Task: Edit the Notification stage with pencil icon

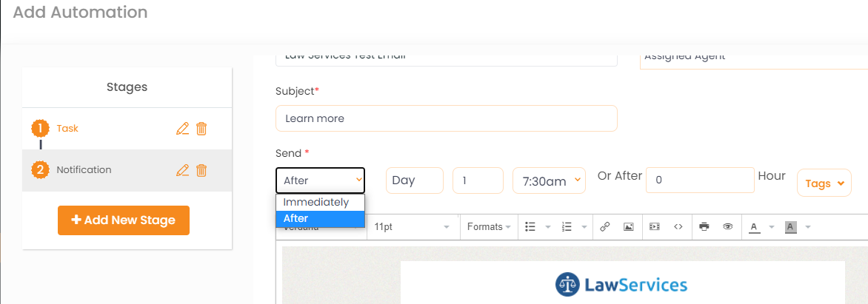Action: coord(182,170)
